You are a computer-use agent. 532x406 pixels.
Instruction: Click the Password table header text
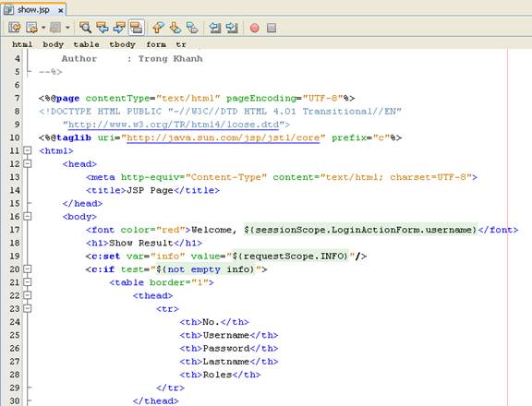point(226,349)
